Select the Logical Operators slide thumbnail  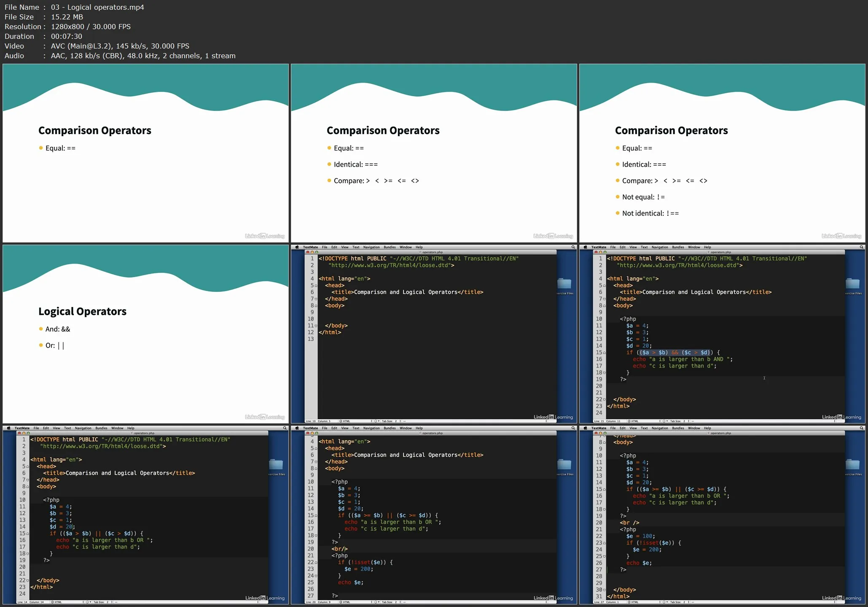pyautogui.click(x=145, y=334)
